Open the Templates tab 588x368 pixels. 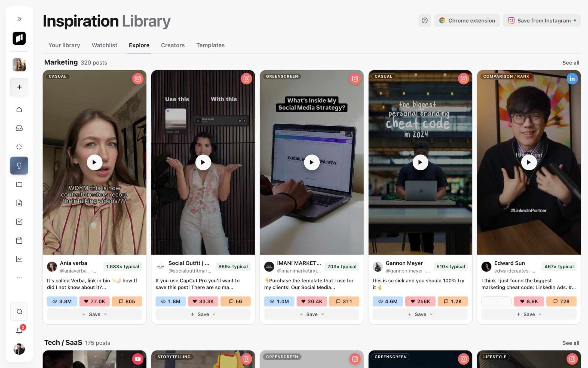point(210,45)
